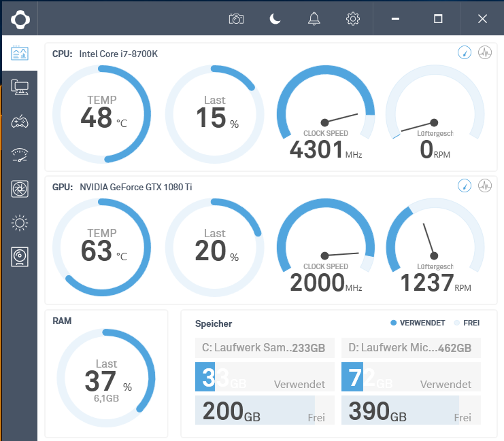Screen dimensions: 504x441
Task: Click 'NVIDIA GeForce GTX 1080 Ti' GPU name
Action: [135, 187]
